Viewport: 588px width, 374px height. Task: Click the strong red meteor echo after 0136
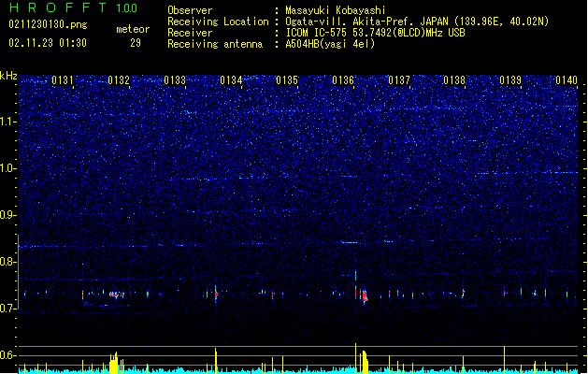tap(364, 296)
